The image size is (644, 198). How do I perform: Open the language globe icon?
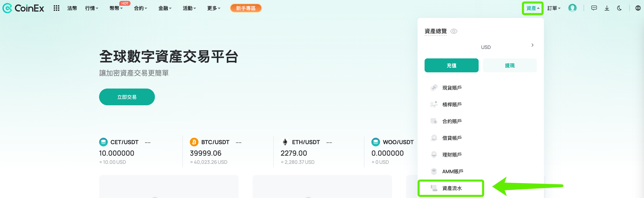[638, 8]
